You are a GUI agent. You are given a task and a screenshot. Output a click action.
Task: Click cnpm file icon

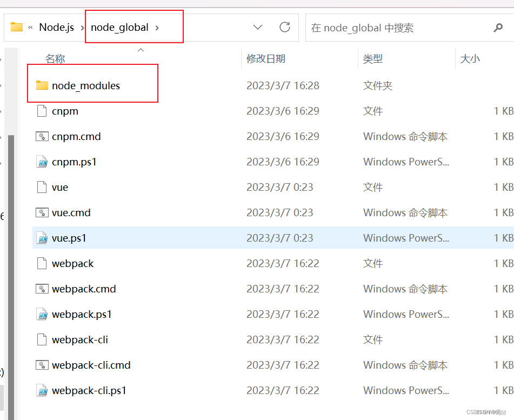(x=42, y=111)
